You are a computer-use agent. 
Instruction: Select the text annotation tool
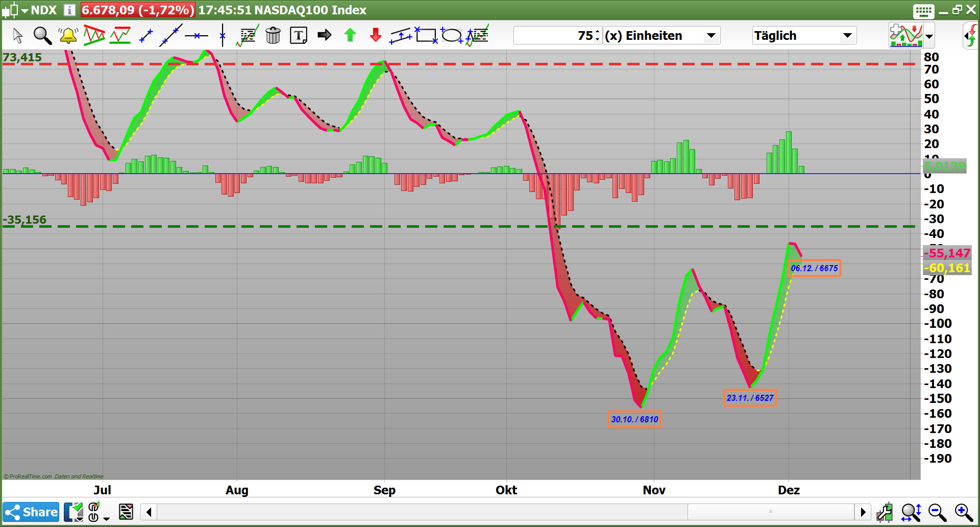299,35
